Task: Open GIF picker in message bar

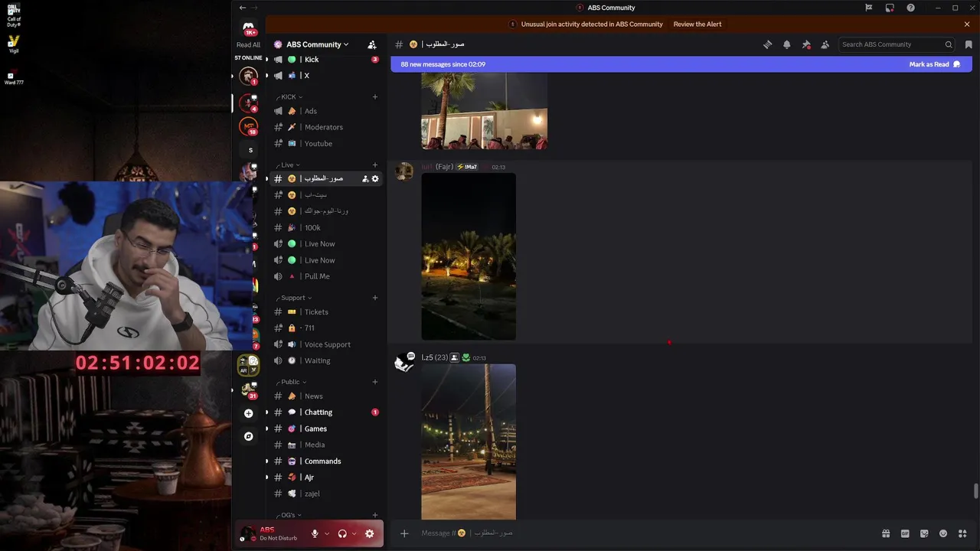Action: pyautogui.click(x=905, y=533)
